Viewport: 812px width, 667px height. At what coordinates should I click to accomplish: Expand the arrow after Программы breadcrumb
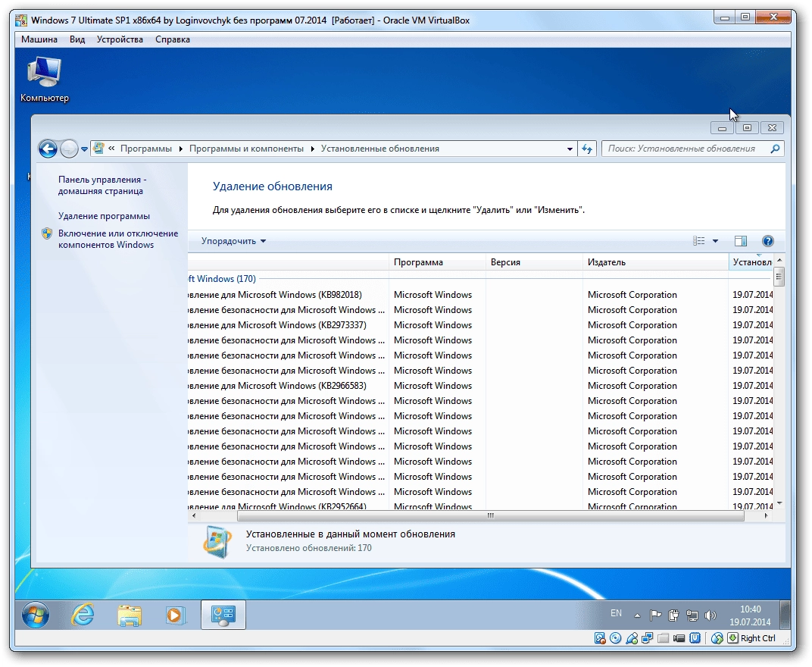pyautogui.click(x=181, y=149)
